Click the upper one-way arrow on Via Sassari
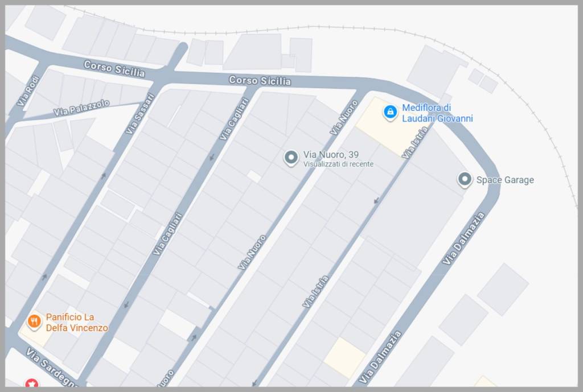 coord(104,175)
